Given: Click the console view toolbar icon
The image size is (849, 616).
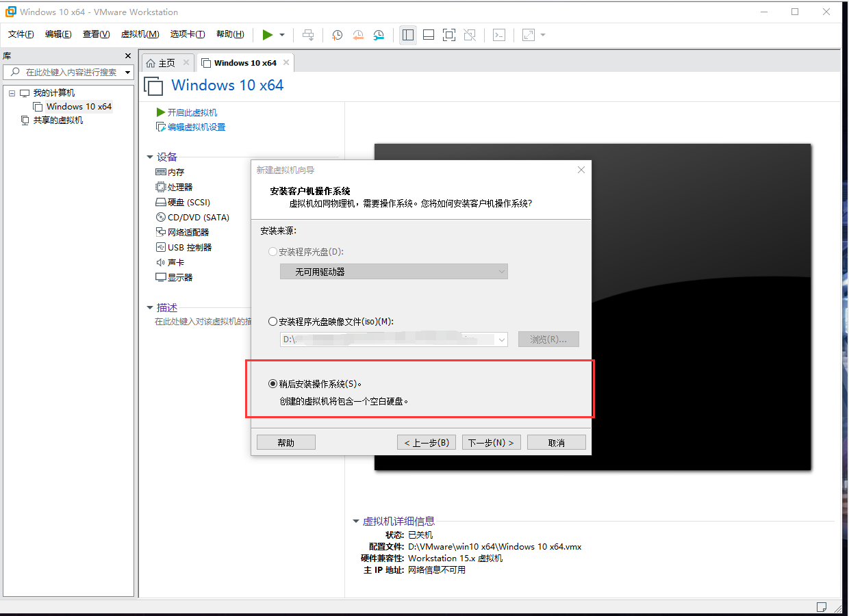Looking at the screenshot, I should pyautogui.click(x=499, y=35).
